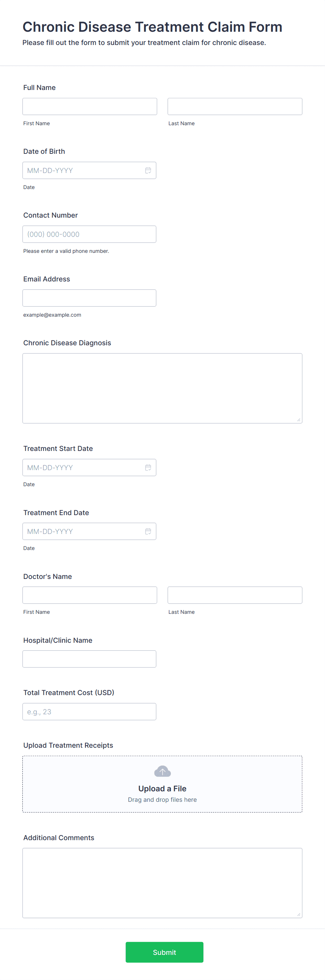Viewport: 325px width, 980px height.
Task: Focus the patient First Name field
Action: (x=90, y=106)
